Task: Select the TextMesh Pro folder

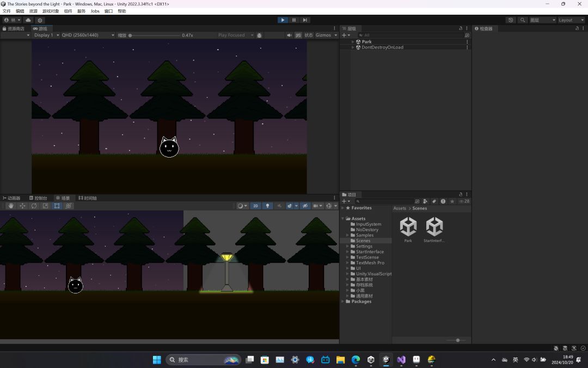Action: [370, 263]
